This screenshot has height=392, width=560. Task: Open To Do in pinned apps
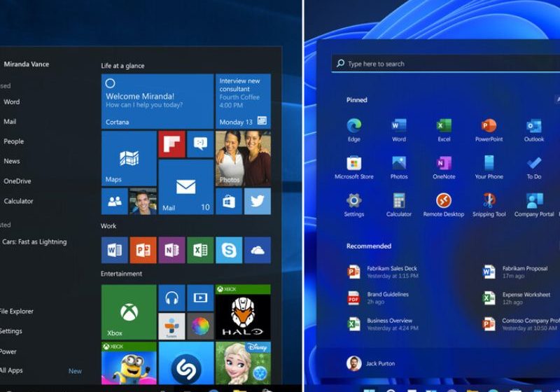[x=534, y=167]
